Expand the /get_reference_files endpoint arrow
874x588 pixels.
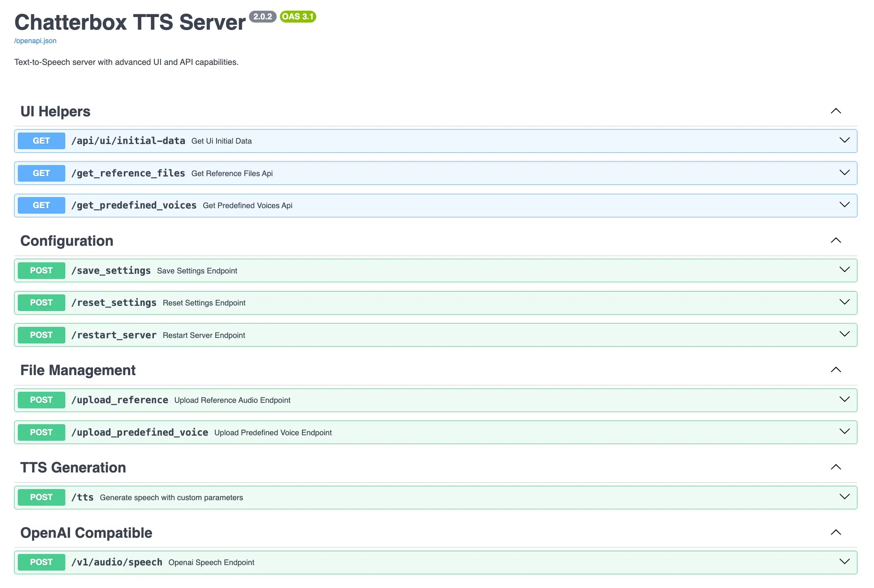tap(844, 173)
